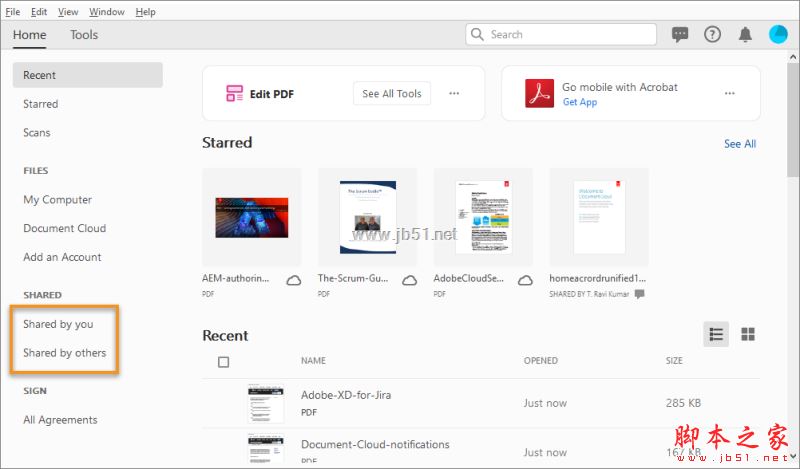The height and width of the screenshot is (469, 800).
Task: Open the chat messages icon
Action: click(x=680, y=35)
